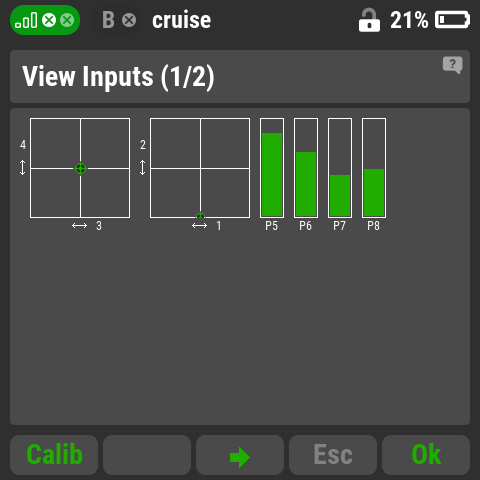Click the green signal strength bars
This screenshot has width=480, height=480.
[26, 20]
